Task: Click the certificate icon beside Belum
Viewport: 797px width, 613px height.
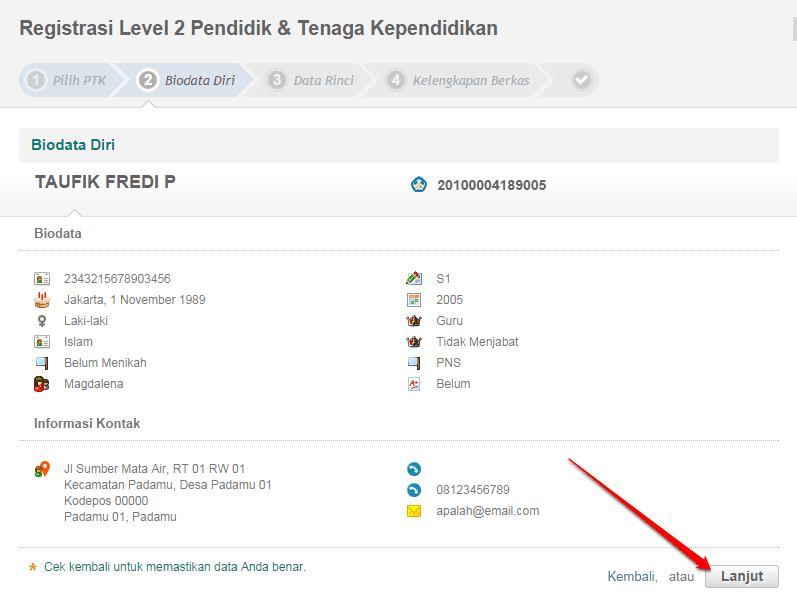Action: (414, 384)
